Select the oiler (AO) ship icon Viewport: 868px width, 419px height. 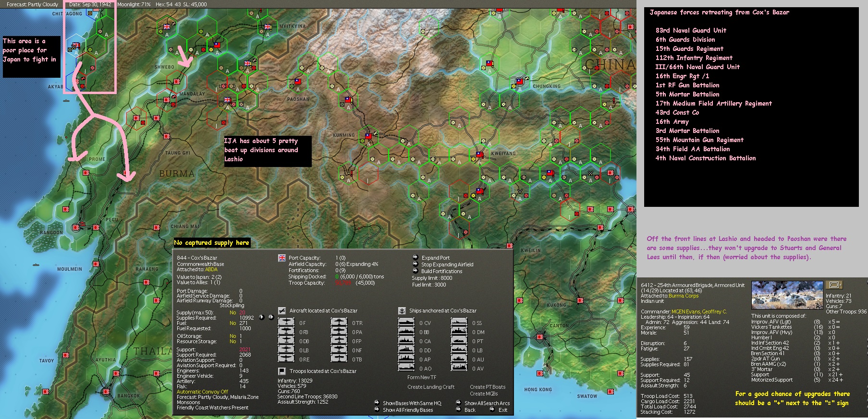coord(406,368)
